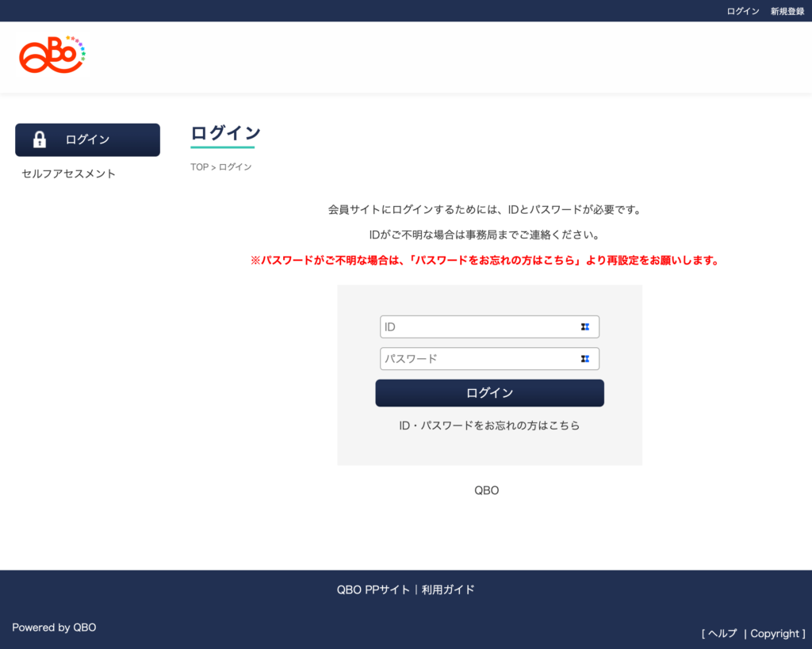812x649 pixels.
Task: Click the autofill icon in the パスワード field
Action: point(584,359)
